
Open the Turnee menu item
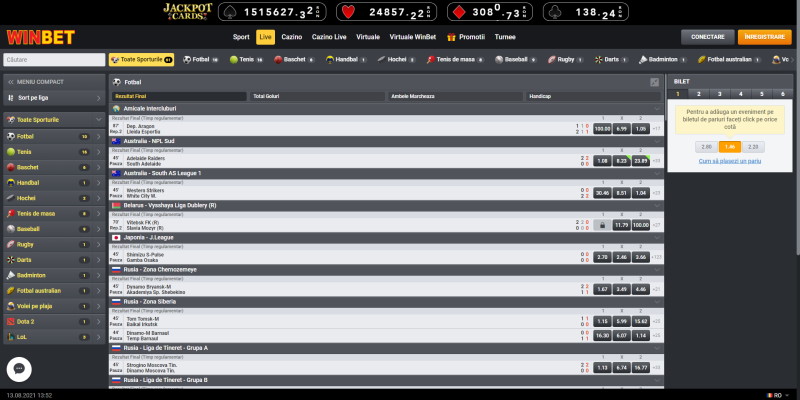pos(505,37)
